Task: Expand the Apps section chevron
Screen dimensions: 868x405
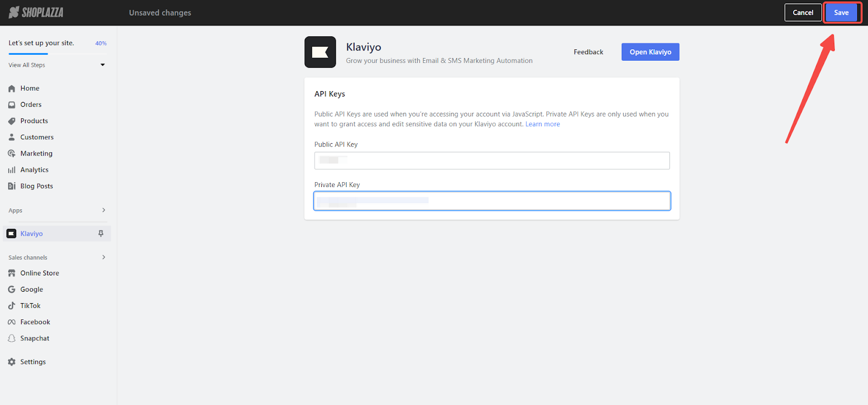Action: (x=104, y=210)
